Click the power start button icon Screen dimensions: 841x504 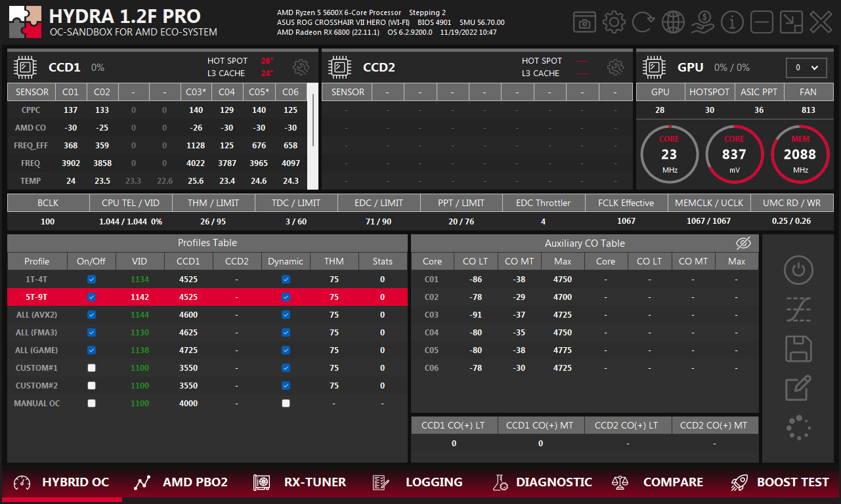[798, 270]
